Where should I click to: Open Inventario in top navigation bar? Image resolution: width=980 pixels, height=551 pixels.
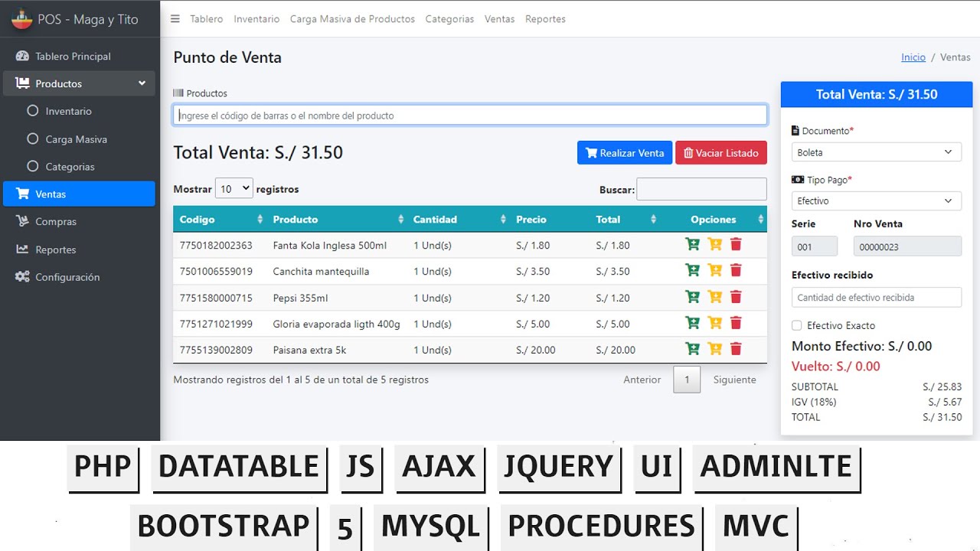point(256,19)
